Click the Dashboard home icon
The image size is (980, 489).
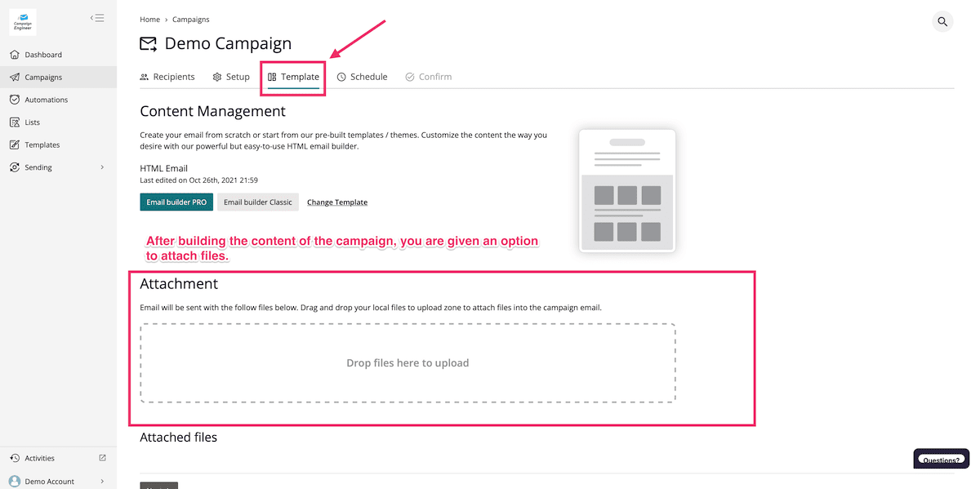coord(15,55)
